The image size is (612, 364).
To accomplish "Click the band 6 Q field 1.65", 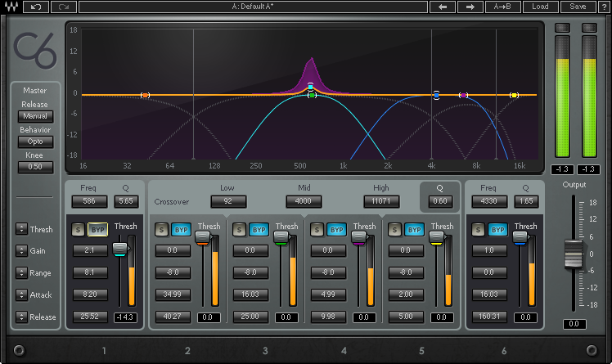I will tap(526, 201).
